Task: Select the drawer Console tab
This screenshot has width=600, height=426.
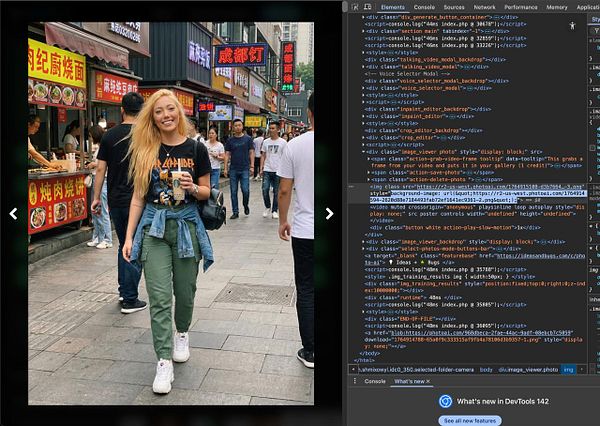Action: pos(375,381)
